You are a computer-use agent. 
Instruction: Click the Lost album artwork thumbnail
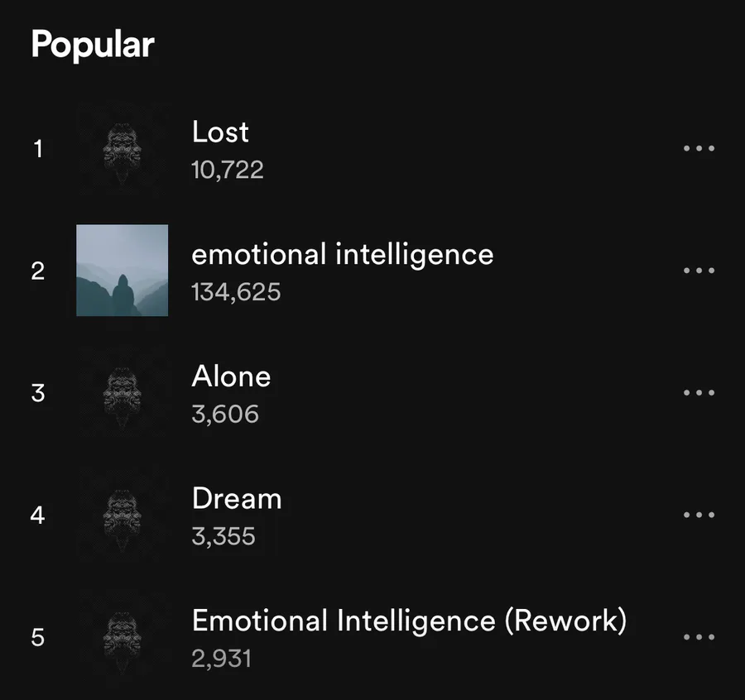[x=122, y=149]
